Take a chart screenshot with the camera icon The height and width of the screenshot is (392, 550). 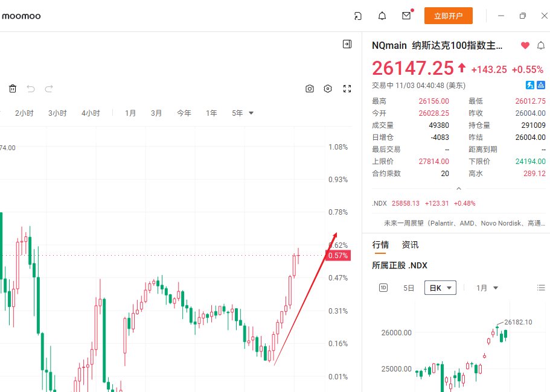[309, 89]
